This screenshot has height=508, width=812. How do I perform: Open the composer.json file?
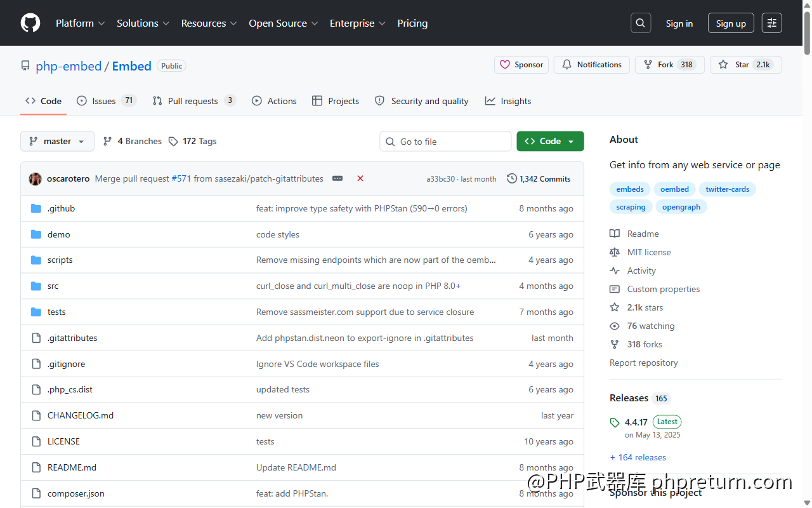coord(76,494)
